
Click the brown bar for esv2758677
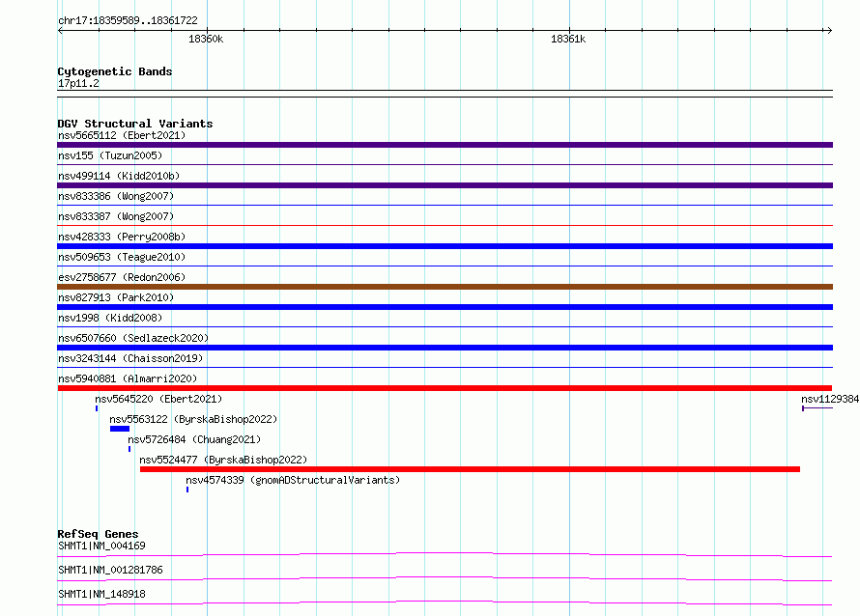tap(444, 287)
